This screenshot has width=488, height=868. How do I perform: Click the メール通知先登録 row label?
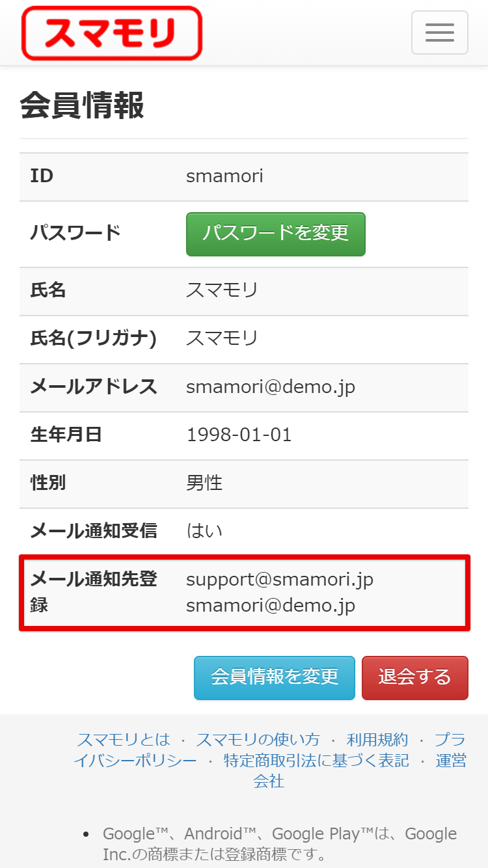94,592
